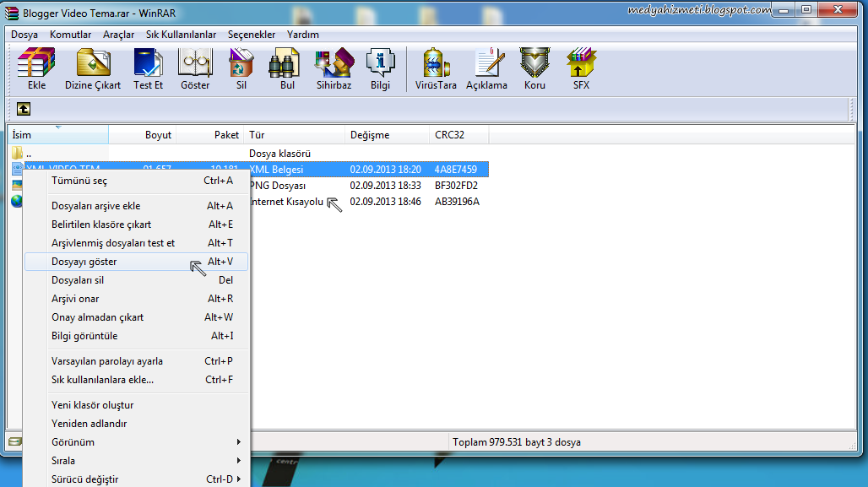Select the parent folder '..' row
The width and height of the screenshot is (868, 487).
pyautogui.click(x=248, y=154)
